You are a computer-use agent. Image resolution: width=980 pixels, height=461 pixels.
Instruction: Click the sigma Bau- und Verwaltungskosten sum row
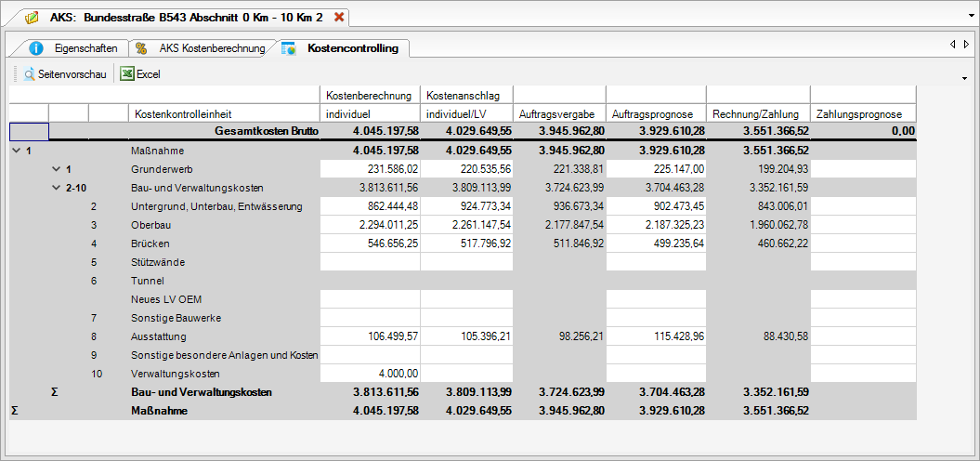[202, 392]
